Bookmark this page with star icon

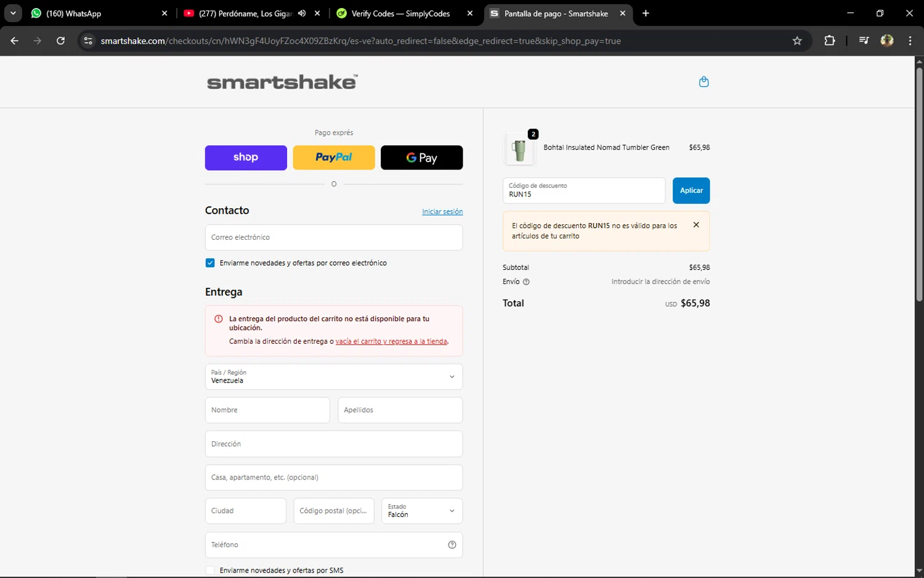tap(797, 41)
